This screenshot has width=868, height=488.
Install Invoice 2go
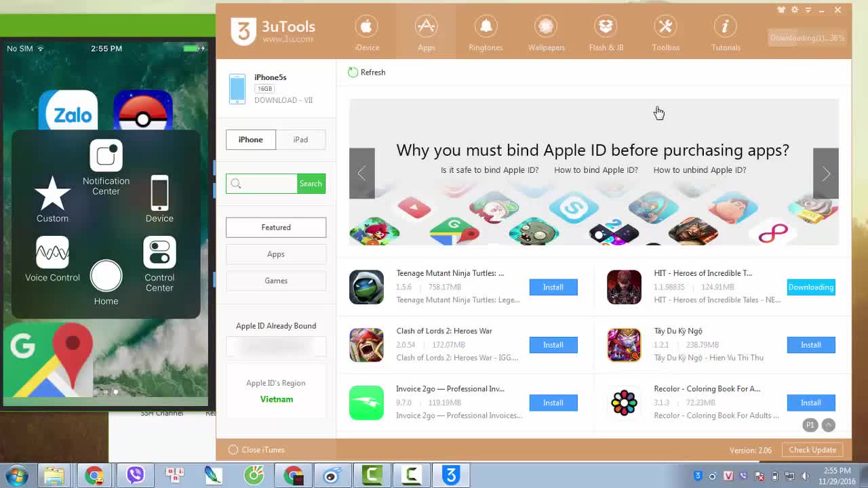553,403
